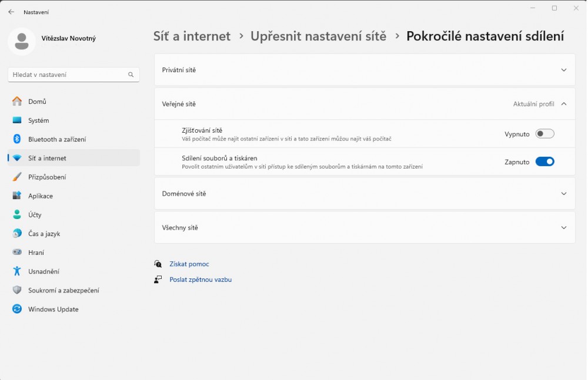
Task: Click the Účty person icon
Action: 17,215
